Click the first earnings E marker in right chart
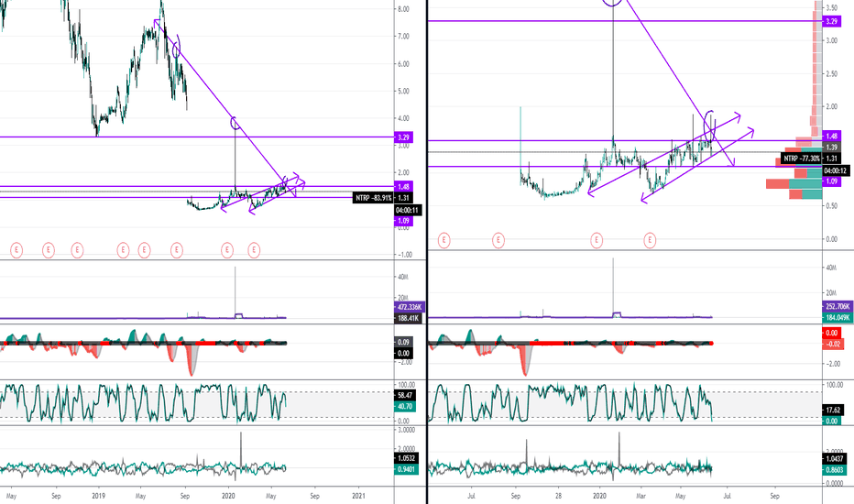 click(443, 240)
